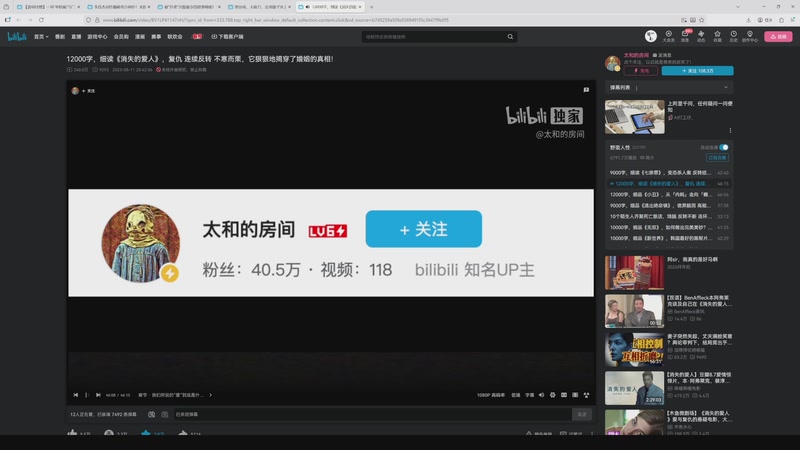Open the 消息 messages icon
This screenshot has width=800, height=450.
click(685, 36)
